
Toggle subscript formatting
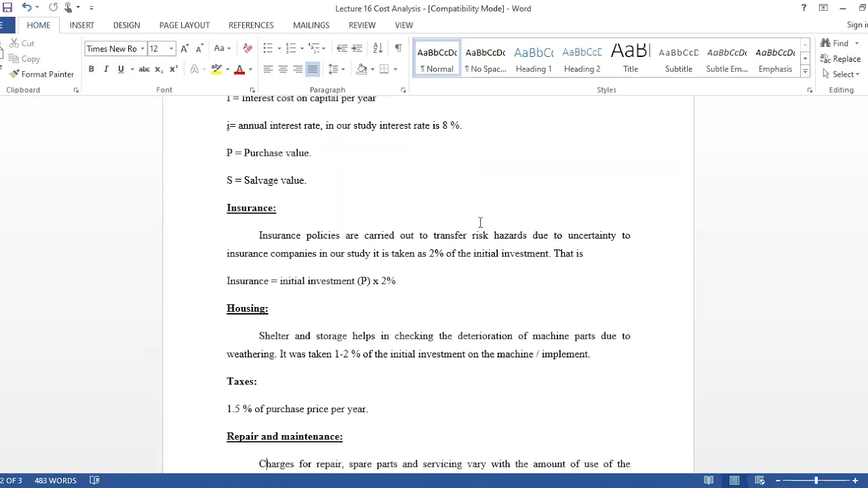click(159, 69)
